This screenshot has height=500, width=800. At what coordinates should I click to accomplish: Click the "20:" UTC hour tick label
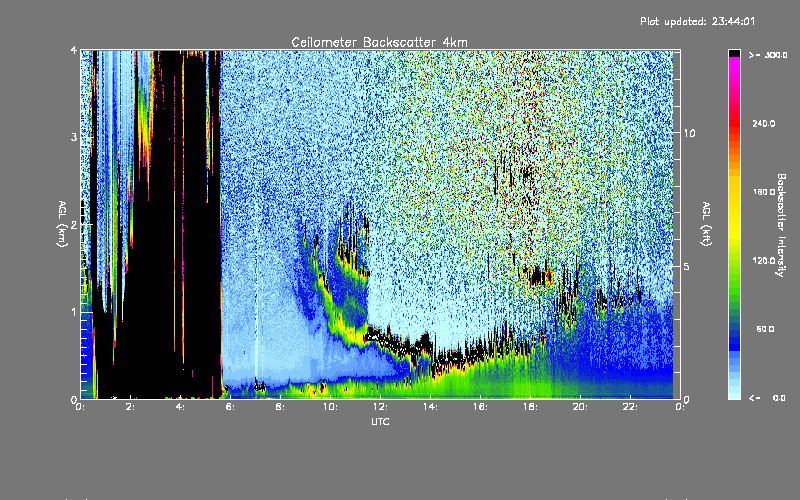pos(581,407)
